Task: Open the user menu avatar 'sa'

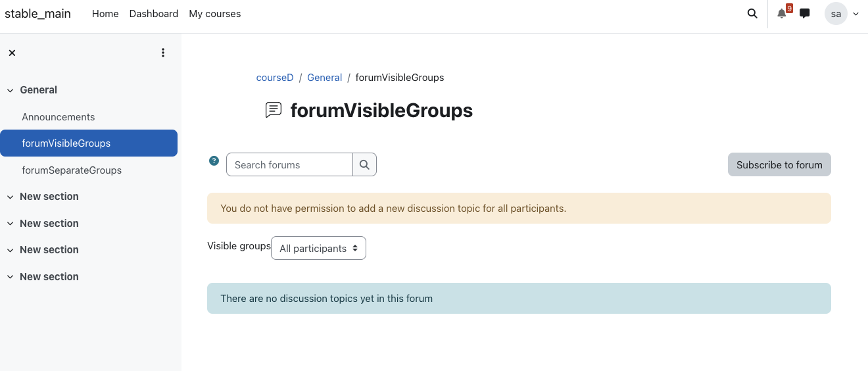Action: (836, 14)
